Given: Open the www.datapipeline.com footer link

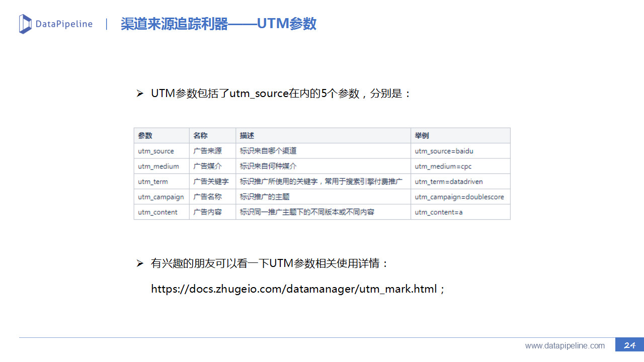Looking at the screenshot, I should click(x=565, y=345).
